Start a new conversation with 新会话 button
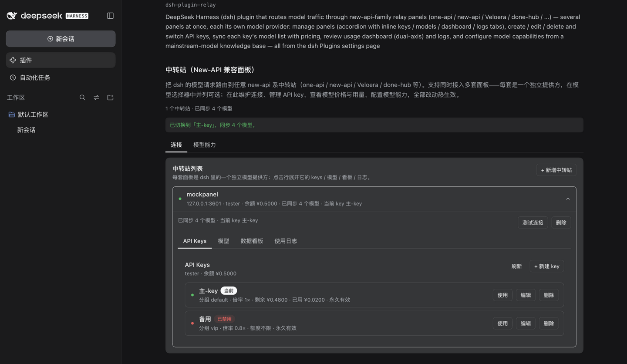Screen dimensions: 627x364 [x=61, y=39]
